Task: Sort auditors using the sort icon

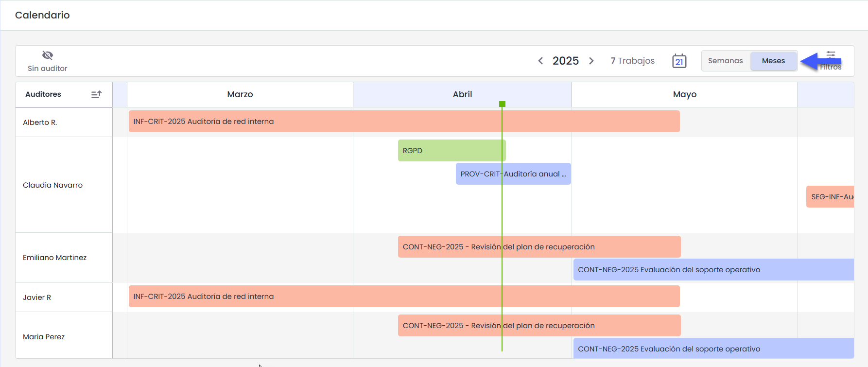Action: click(96, 94)
